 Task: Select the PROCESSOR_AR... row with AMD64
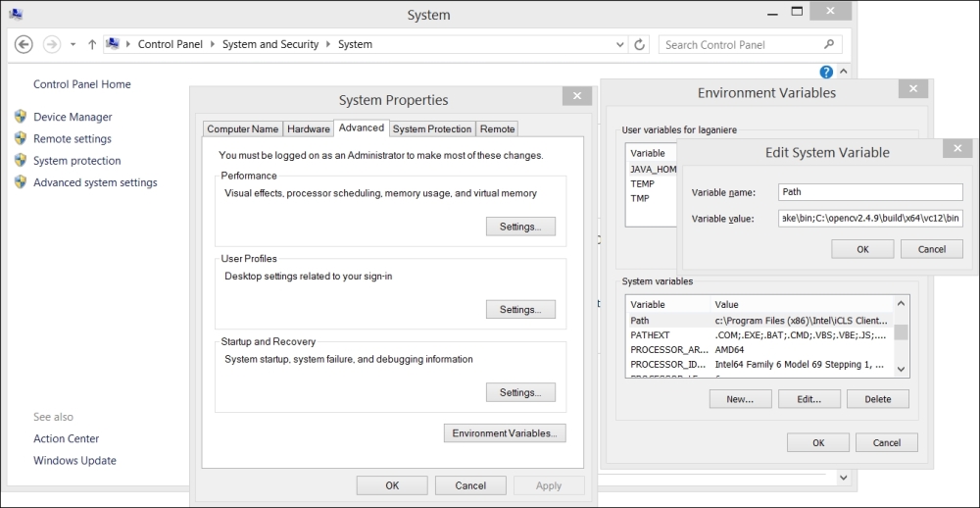pos(760,350)
